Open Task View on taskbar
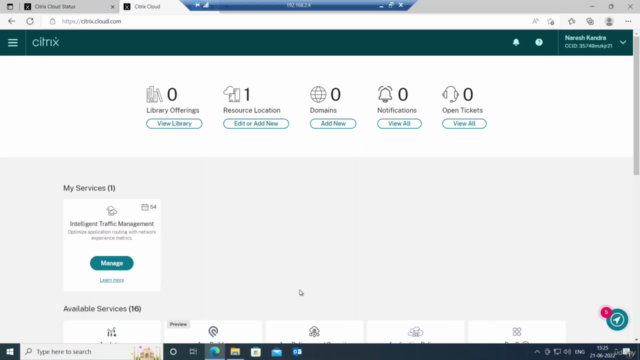The width and height of the screenshot is (640, 360). coord(193,351)
